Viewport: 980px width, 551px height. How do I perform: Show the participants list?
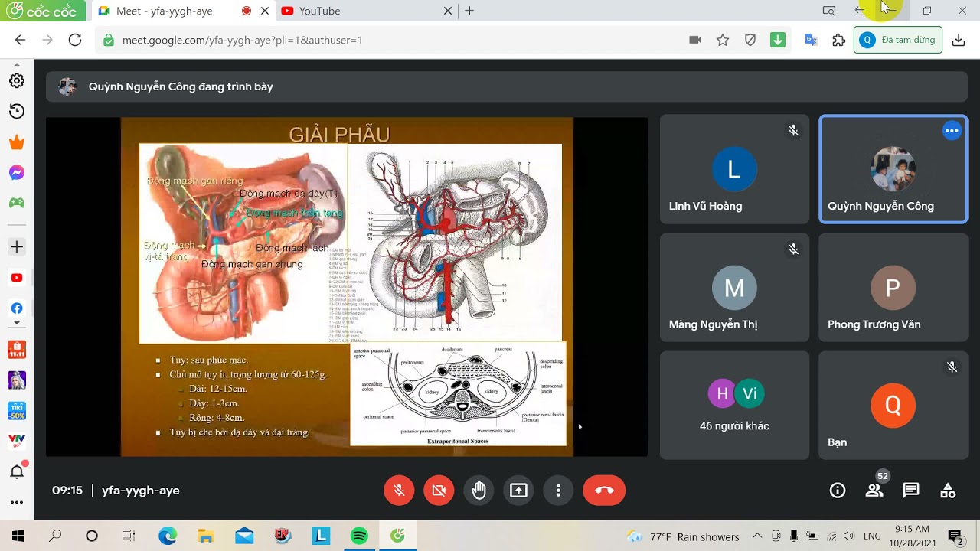pos(874,491)
